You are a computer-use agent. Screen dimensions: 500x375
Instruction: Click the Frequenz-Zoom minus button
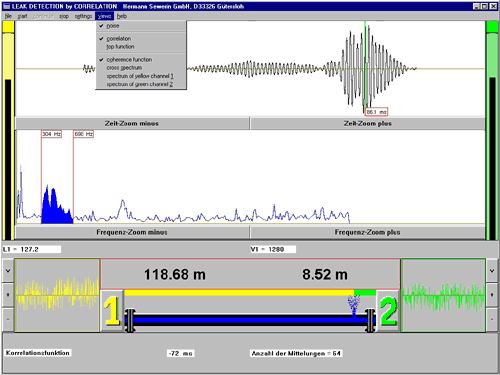coord(132,232)
